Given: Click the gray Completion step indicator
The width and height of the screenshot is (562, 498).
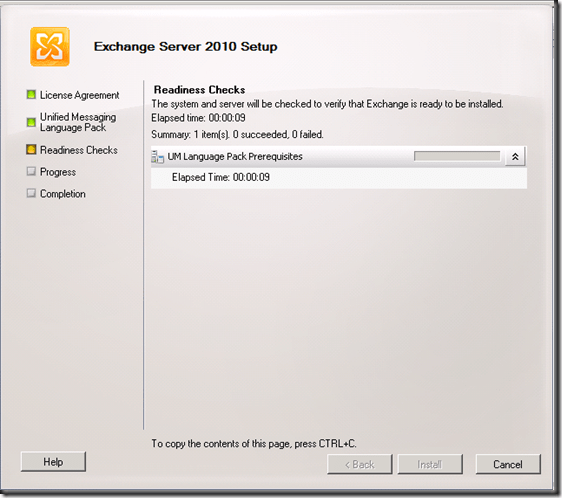Looking at the screenshot, I should pyautogui.click(x=31, y=193).
